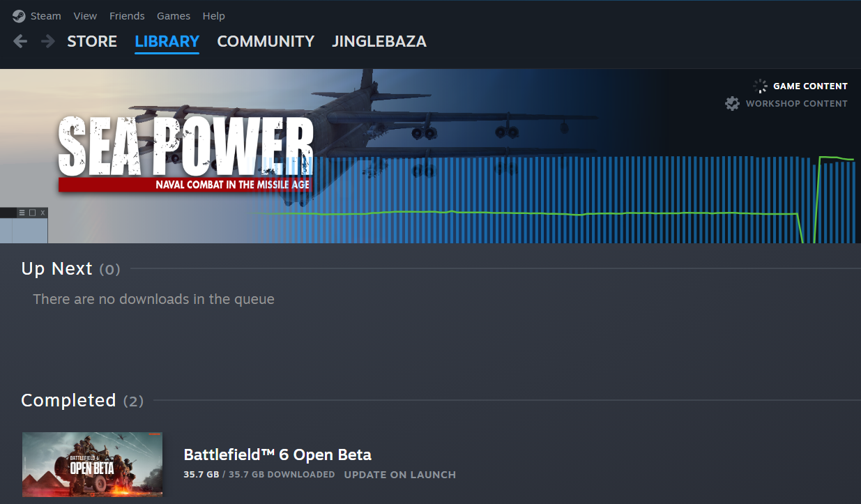Open the Battlefield™ 6 Open Beta title
This screenshot has width=861, height=504.
point(277,455)
